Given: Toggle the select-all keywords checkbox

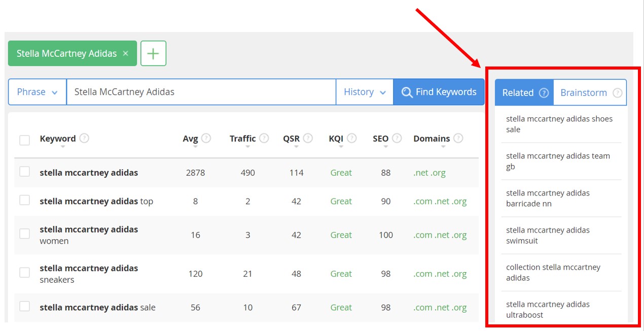Looking at the screenshot, I should [24, 140].
